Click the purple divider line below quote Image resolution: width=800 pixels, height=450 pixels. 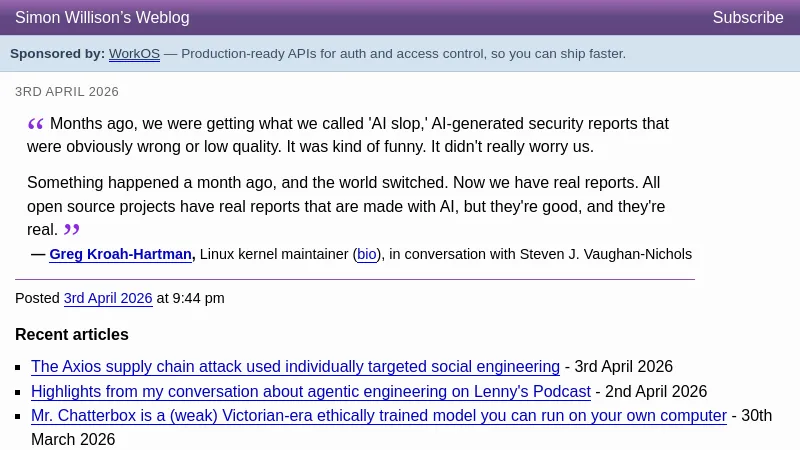355,279
